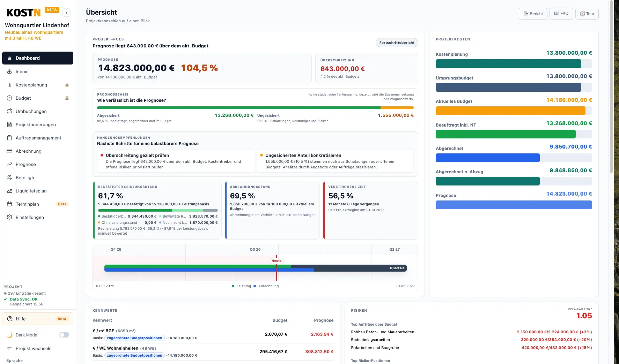Click the Data Sync: OK status text
Viewport: 619px width, 364px height.
click(23, 299)
